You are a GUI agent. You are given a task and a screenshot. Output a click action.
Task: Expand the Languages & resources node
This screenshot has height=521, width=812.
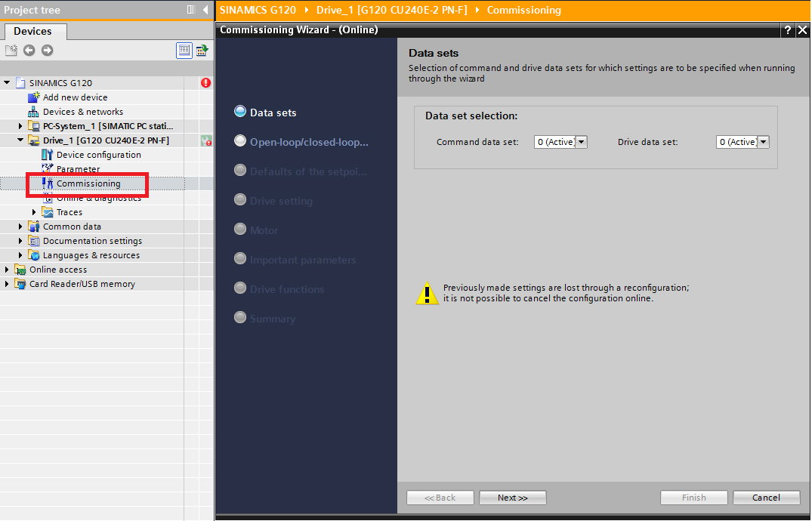tap(20, 255)
